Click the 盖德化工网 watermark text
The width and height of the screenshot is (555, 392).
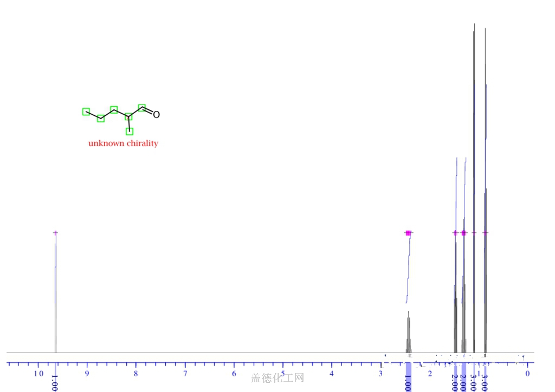(277, 378)
